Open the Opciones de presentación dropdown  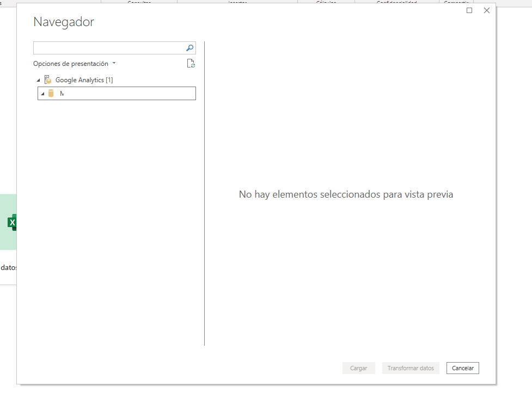point(74,64)
